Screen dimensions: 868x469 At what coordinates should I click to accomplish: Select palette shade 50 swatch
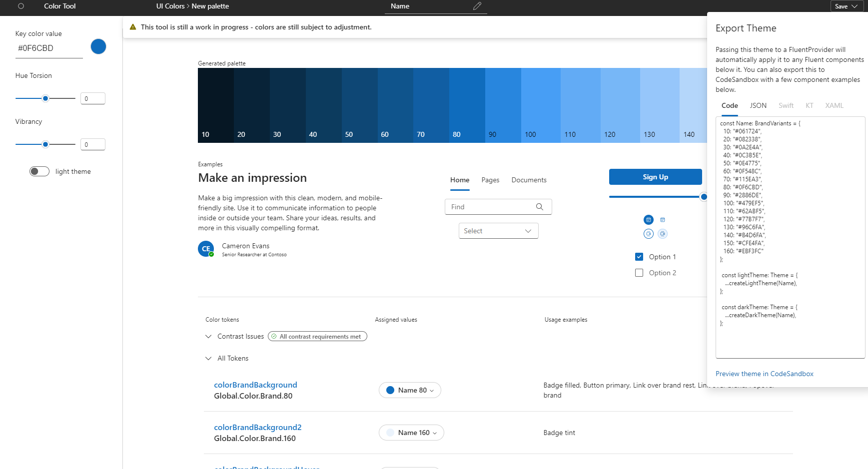[x=359, y=105]
